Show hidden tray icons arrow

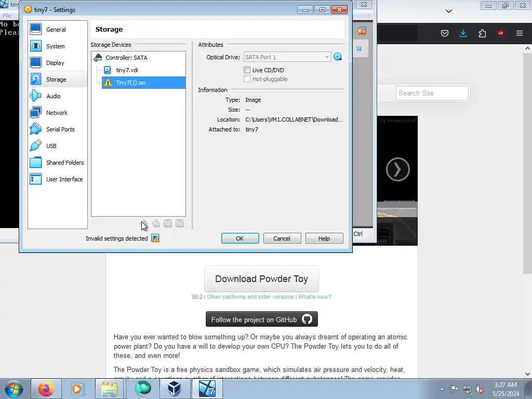[x=442, y=389]
